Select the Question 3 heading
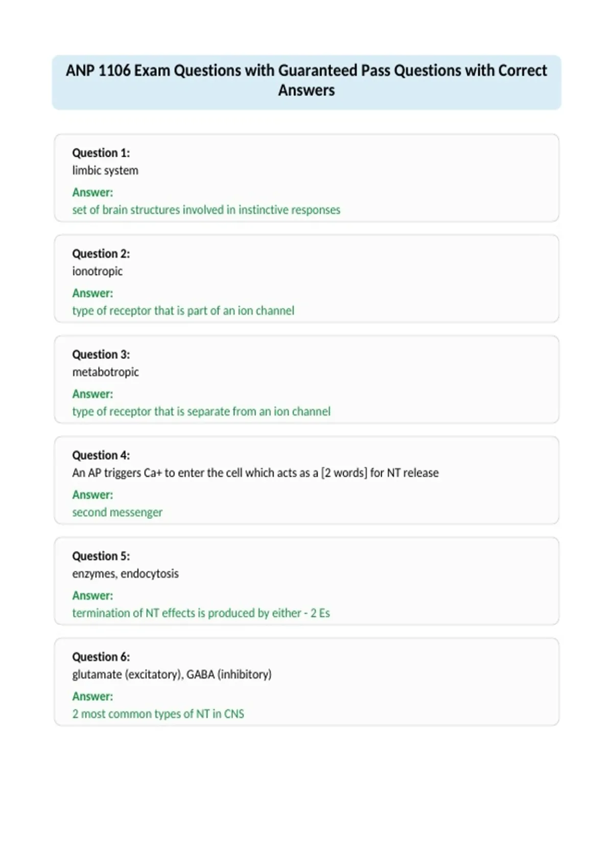Image resolution: width=613 pixels, height=868 pixels. [101, 354]
